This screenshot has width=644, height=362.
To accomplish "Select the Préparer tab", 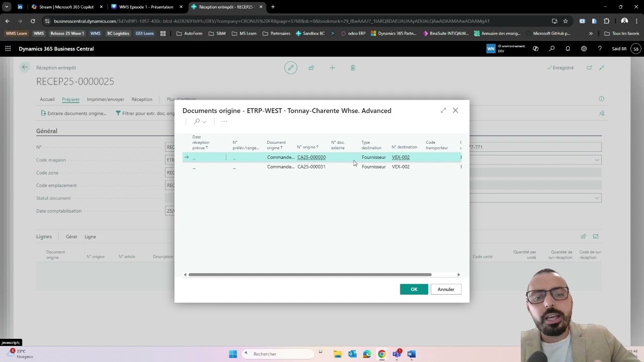I will [x=71, y=99].
